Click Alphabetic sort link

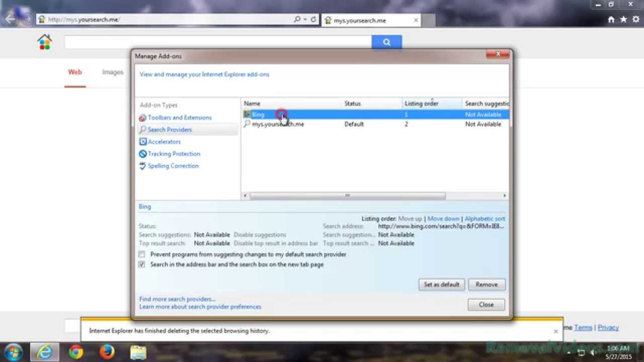click(485, 219)
